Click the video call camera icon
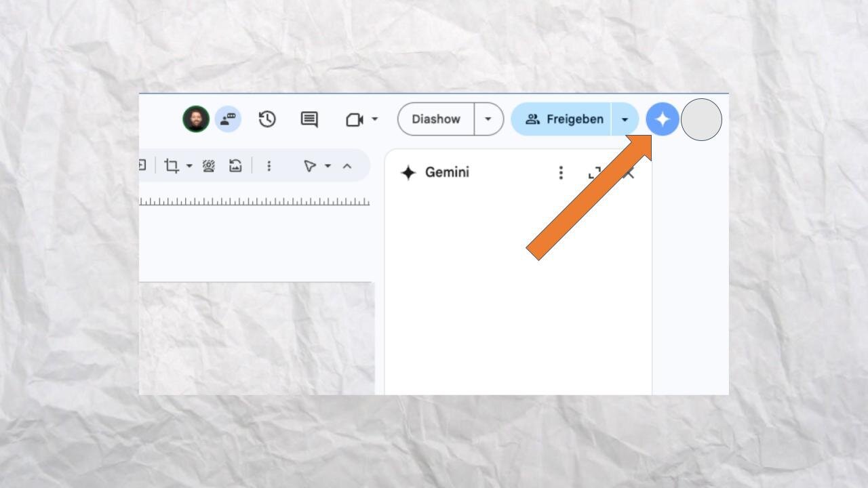 point(354,119)
